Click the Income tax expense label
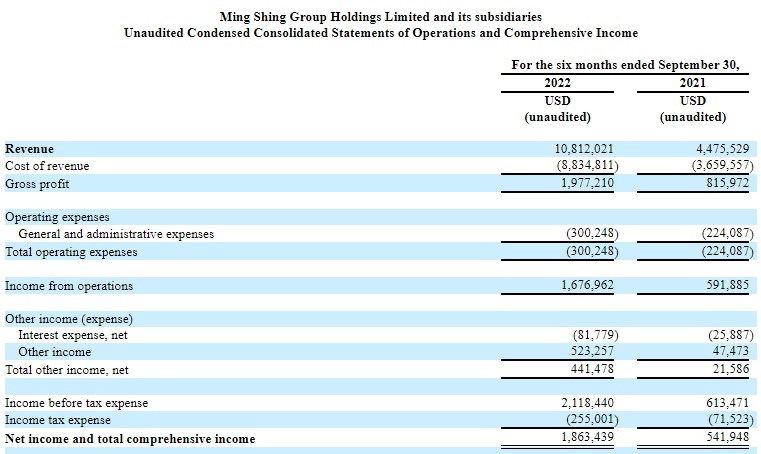 [58, 420]
